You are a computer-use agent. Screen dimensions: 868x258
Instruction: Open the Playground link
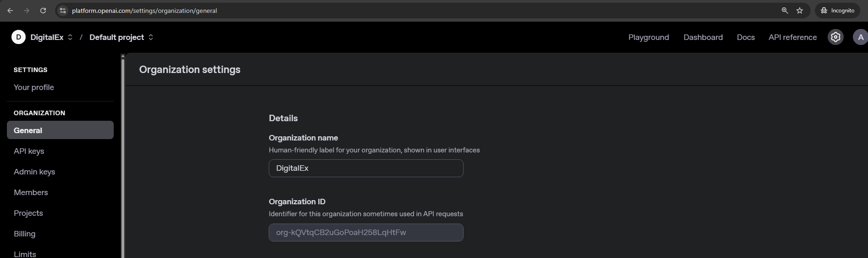coord(648,37)
